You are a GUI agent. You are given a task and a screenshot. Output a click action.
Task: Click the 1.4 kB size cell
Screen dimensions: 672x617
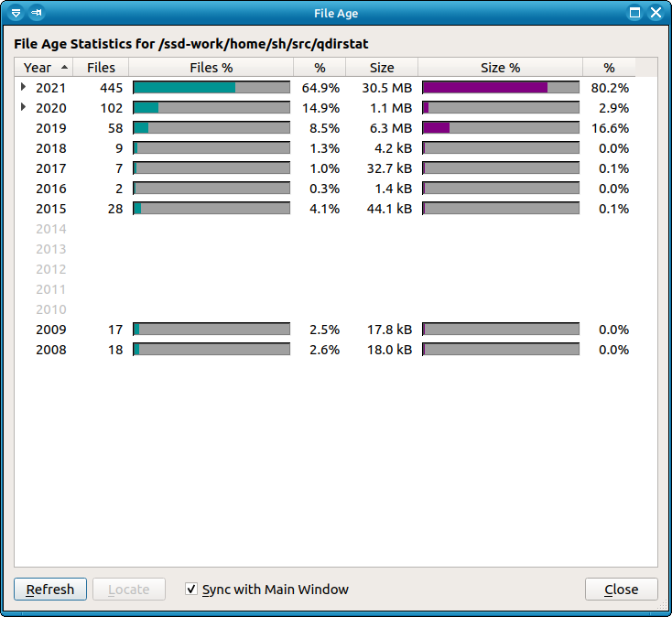(x=393, y=189)
